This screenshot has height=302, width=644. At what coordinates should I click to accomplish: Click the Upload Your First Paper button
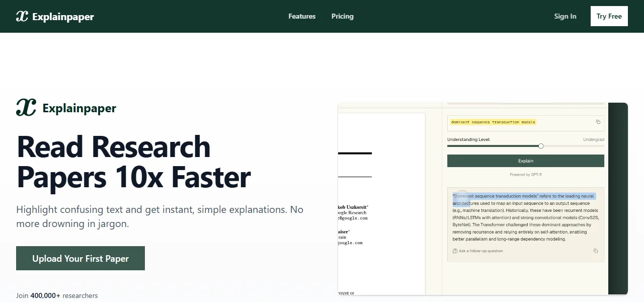80,258
